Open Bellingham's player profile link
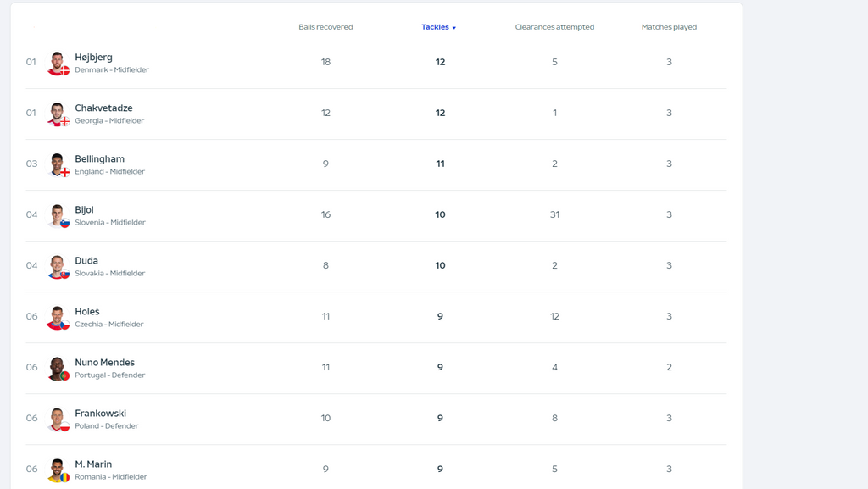This screenshot has height=489, width=868. point(99,158)
